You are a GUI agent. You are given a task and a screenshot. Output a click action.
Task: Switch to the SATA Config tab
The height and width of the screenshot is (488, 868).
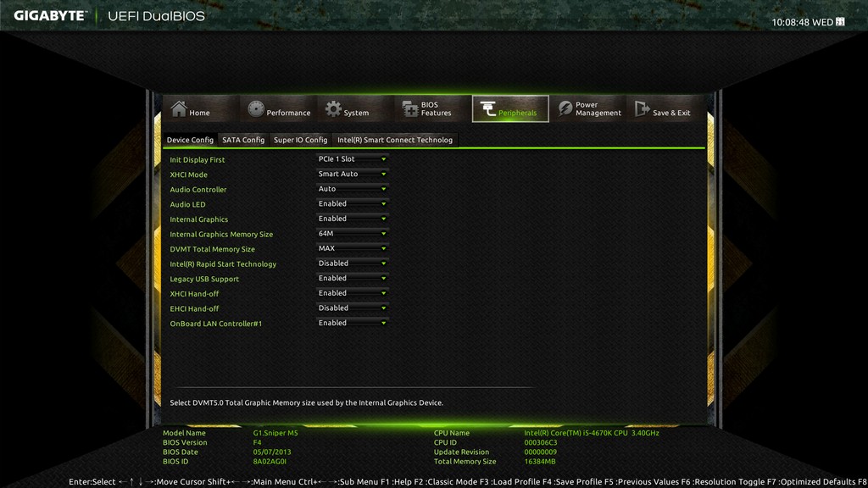[243, 140]
